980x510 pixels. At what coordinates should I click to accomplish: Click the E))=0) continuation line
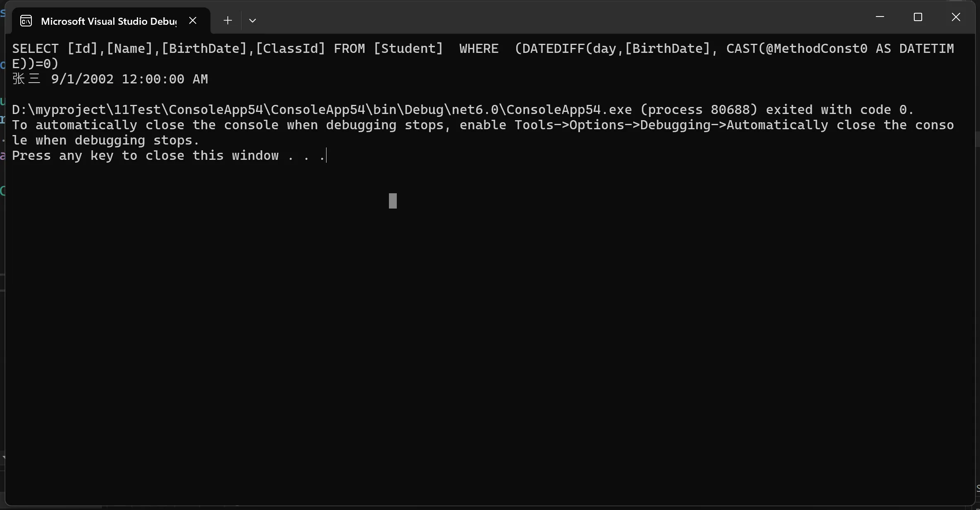tap(35, 64)
